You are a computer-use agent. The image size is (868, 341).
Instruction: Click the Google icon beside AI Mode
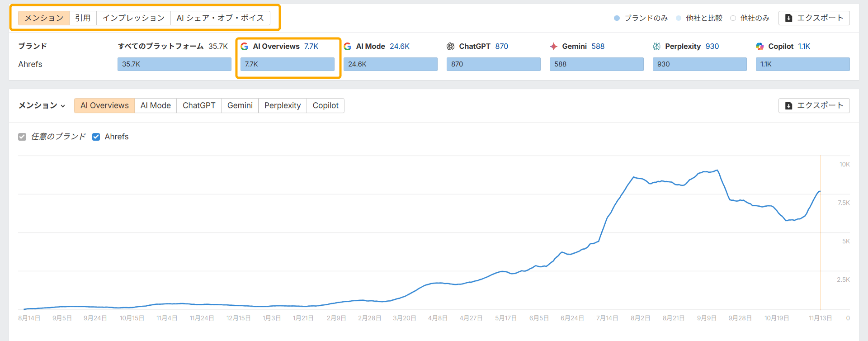pos(348,47)
